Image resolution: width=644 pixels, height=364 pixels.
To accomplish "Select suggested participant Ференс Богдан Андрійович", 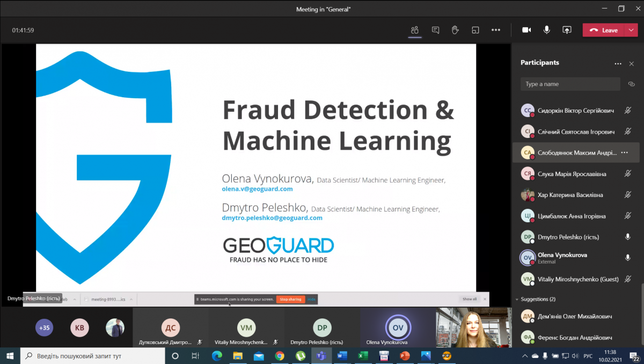I will (576, 338).
